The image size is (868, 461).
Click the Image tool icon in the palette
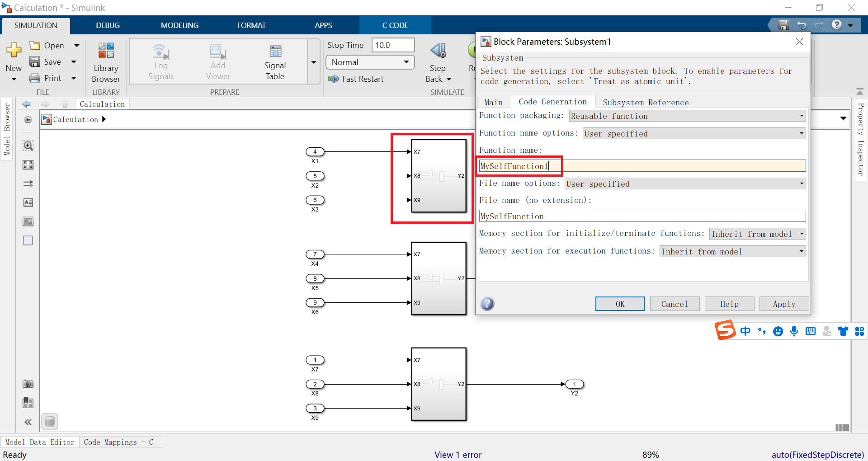[28, 221]
